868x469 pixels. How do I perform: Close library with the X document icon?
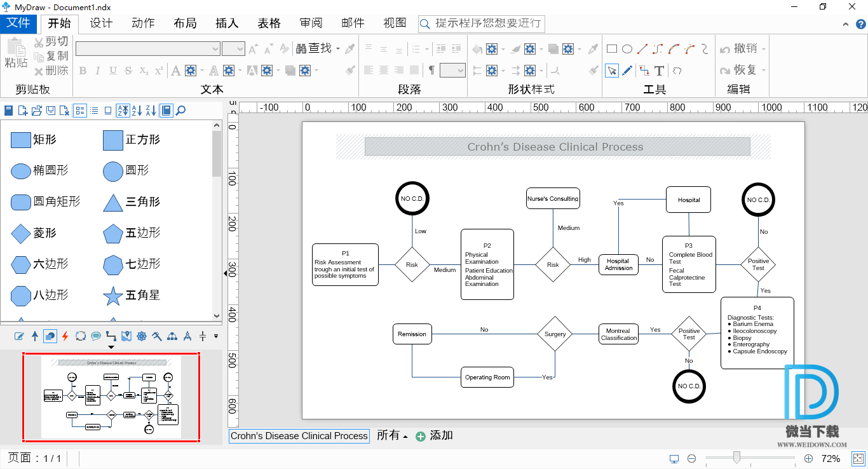[64, 111]
